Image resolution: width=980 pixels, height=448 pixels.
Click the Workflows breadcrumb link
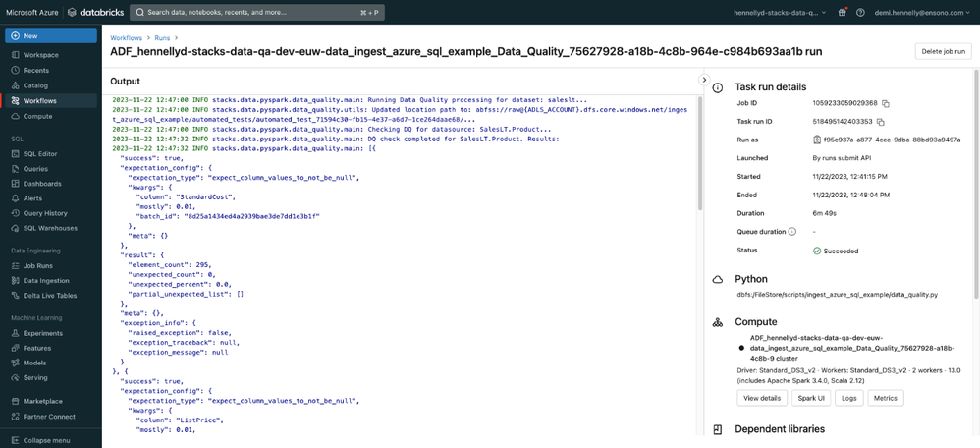[127, 38]
